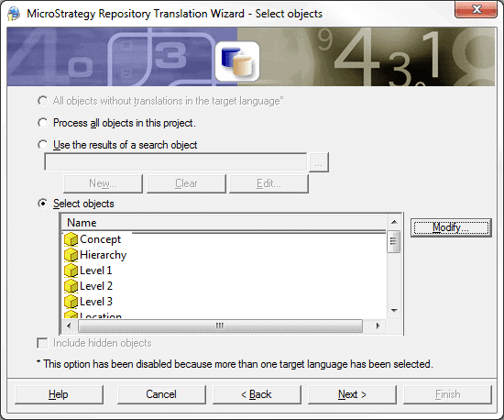Close the wizard window with X
The width and height of the screenshot is (504, 420).
point(477,9)
